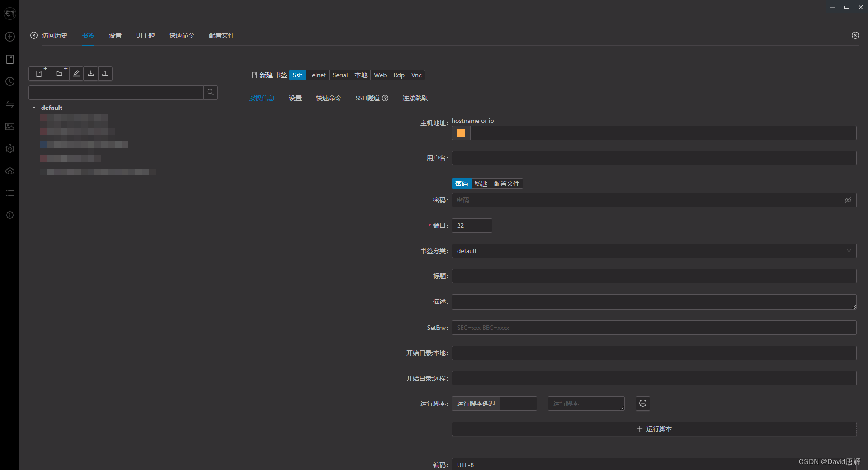Open bookmarks from the sidebar bookmark icon
This screenshot has width=868, height=470.
[x=9, y=59]
